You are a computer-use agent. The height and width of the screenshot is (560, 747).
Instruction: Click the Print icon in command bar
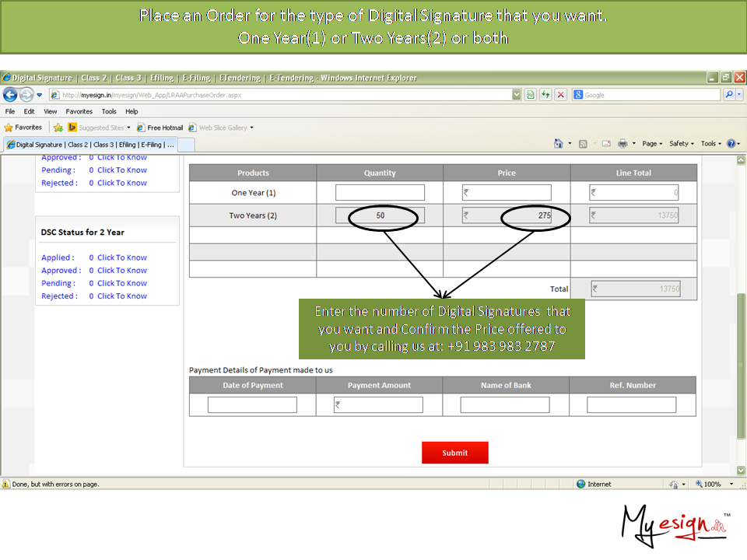(x=622, y=144)
